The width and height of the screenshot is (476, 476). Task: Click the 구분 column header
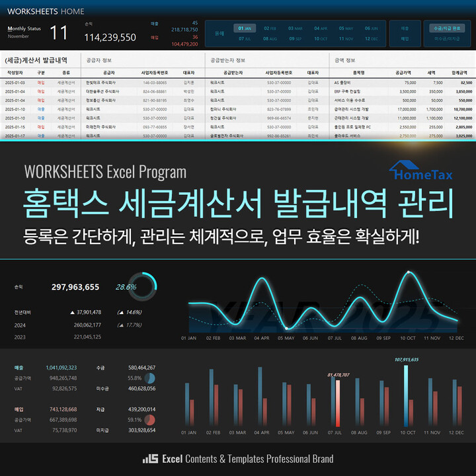point(41,73)
